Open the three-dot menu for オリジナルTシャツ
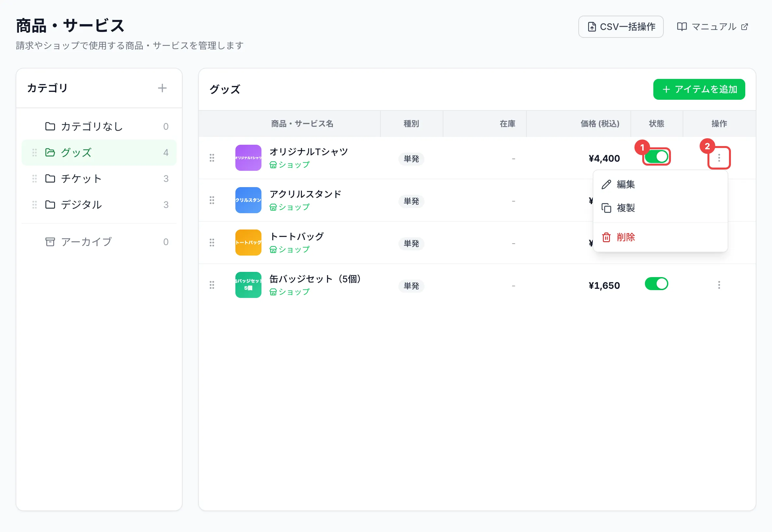 point(719,158)
